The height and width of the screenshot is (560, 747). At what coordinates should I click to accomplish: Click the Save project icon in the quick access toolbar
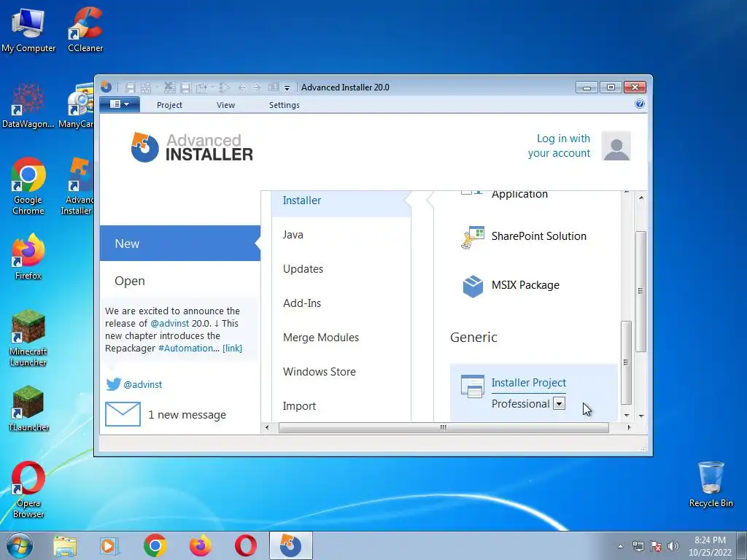click(130, 87)
